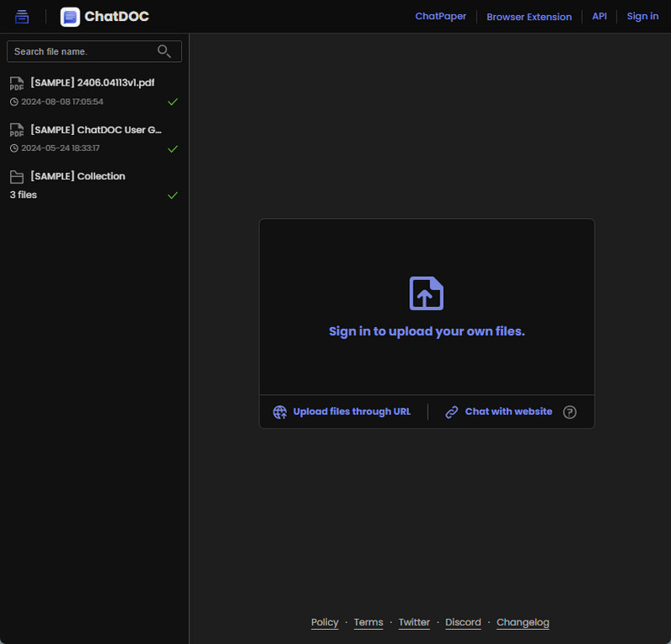Click green checkmark for 2406.04113v1.pdf
This screenshot has width=671, height=644.
tap(173, 101)
